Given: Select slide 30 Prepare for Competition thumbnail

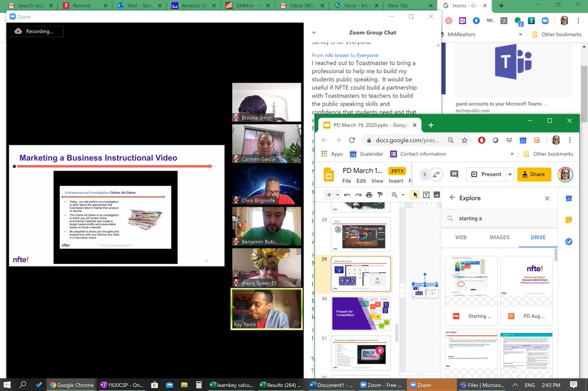Looking at the screenshot, I should 361,313.
